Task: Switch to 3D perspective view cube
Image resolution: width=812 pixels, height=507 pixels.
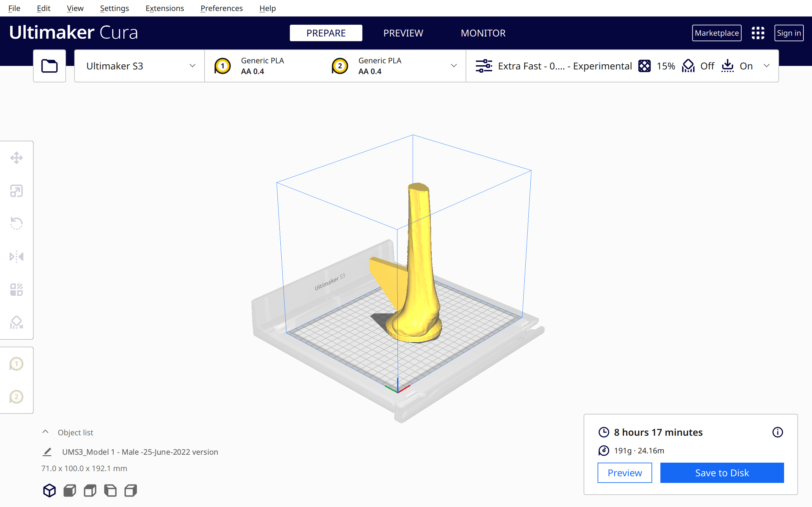Action: tap(49, 491)
